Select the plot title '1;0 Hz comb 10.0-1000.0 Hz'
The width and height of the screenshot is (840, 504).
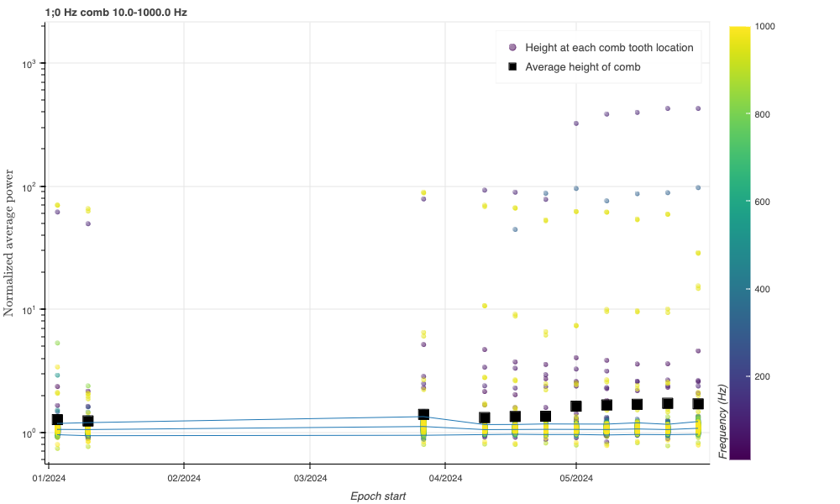pyautogui.click(x=116, y=12)
